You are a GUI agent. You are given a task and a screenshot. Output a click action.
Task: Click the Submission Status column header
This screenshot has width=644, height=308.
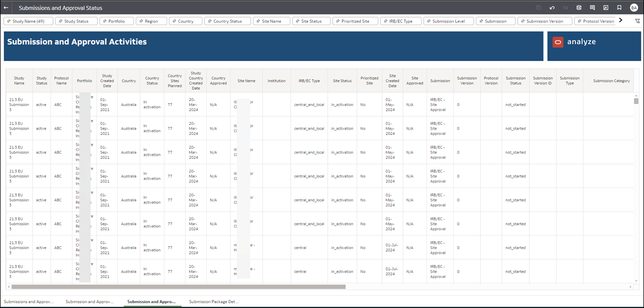click(x=515, y=80)
